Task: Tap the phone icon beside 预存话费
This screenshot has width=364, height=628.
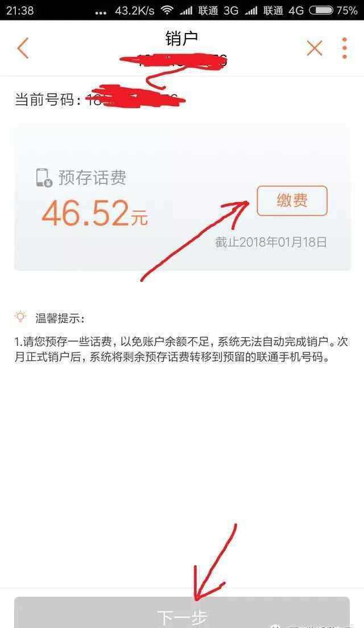Action: (x=44, y=178)
